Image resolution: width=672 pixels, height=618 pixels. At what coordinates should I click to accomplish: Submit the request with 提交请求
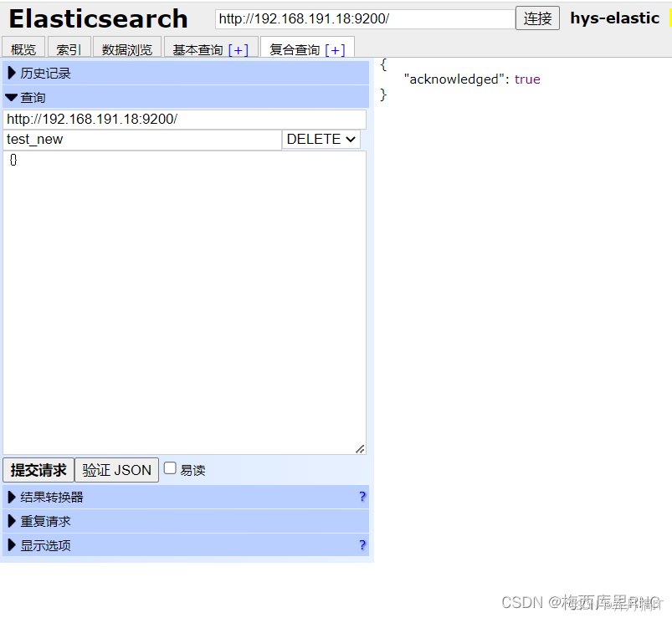pyautogui.click(x=38, y=470)
